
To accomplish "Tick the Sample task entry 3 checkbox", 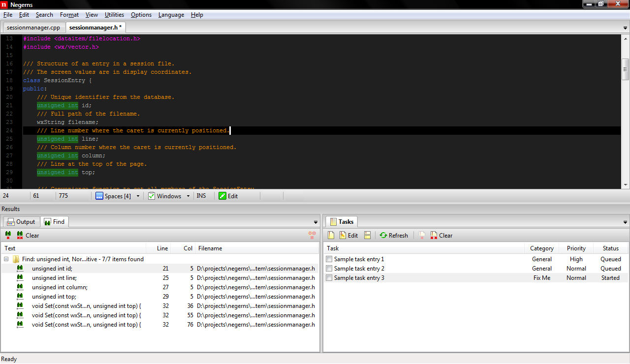I will (x=329, y=278).
